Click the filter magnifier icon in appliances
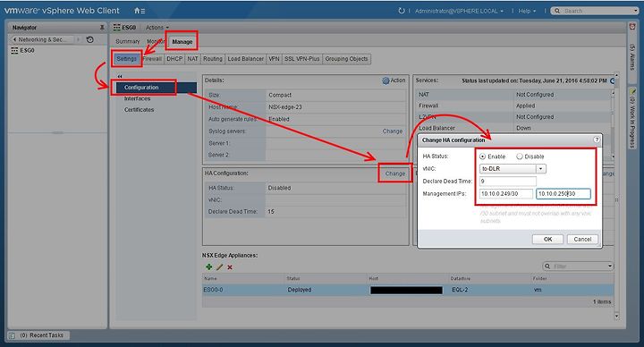This screenshot has width=644, height=347. pyautogui.click(x=547, y=267)
